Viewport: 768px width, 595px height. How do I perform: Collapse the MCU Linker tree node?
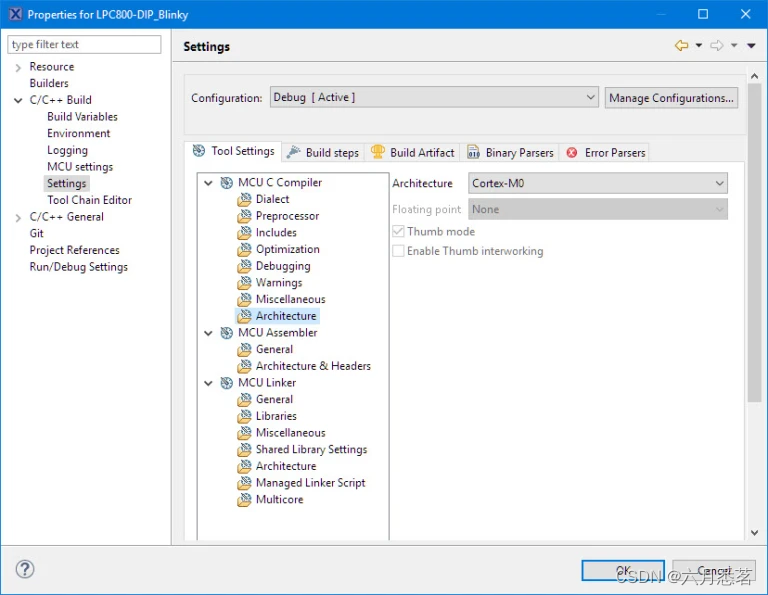pyautogui.click(x=209, y=383)
